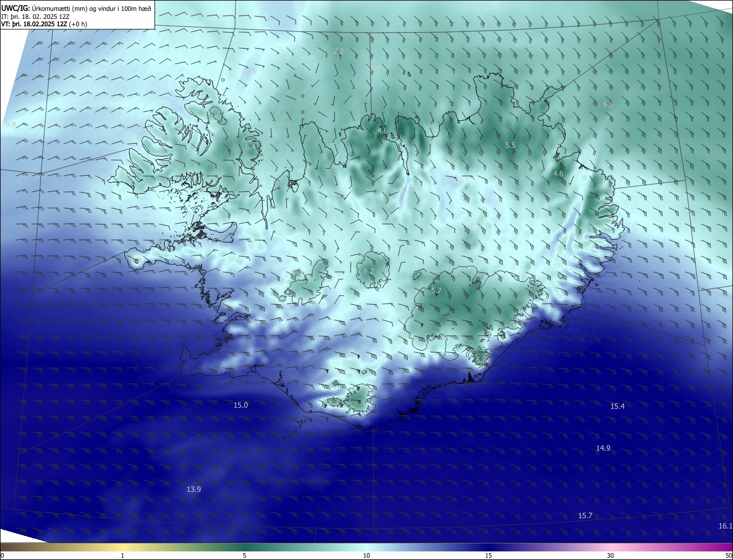Click the 10.6 value label on the map

point(249,71)
